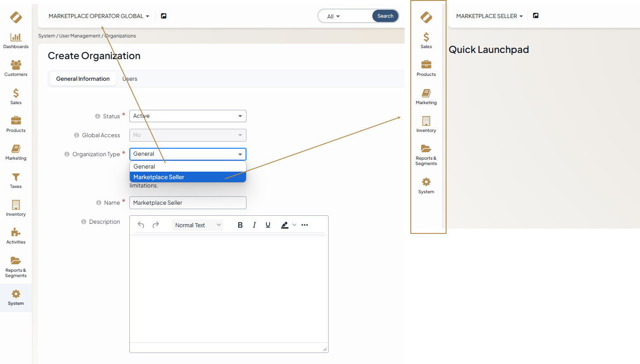
Task: Open Activities puzzle icon in sidebar
Action: pyautogui.click(x=16, y=236)
